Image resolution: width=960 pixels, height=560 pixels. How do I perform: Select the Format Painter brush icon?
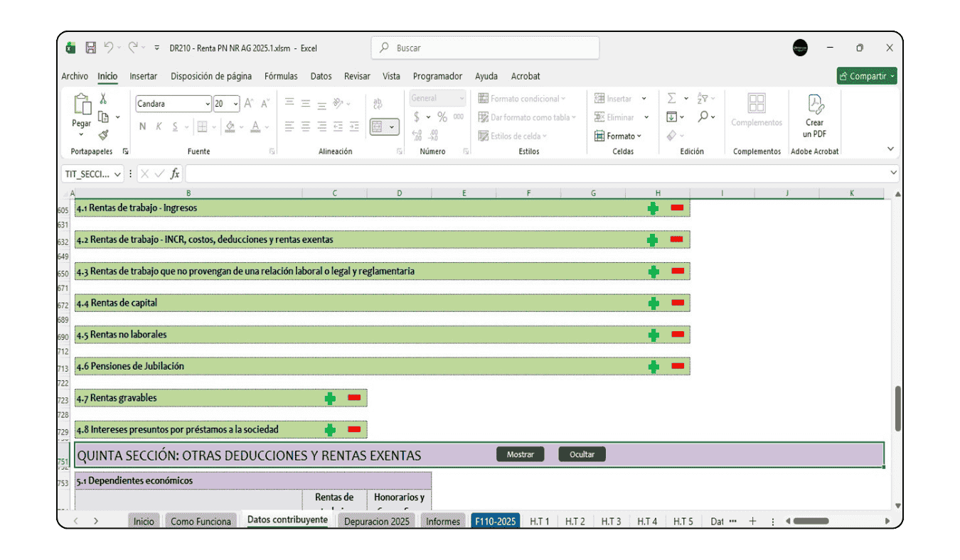103,134
